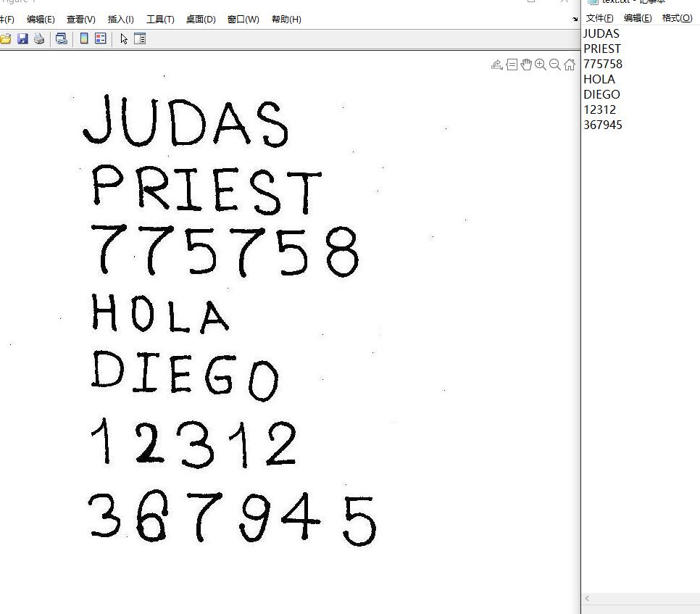700x614 pixels.
Task: Open the 帮助(H) menu
Action: click(286, 20)
